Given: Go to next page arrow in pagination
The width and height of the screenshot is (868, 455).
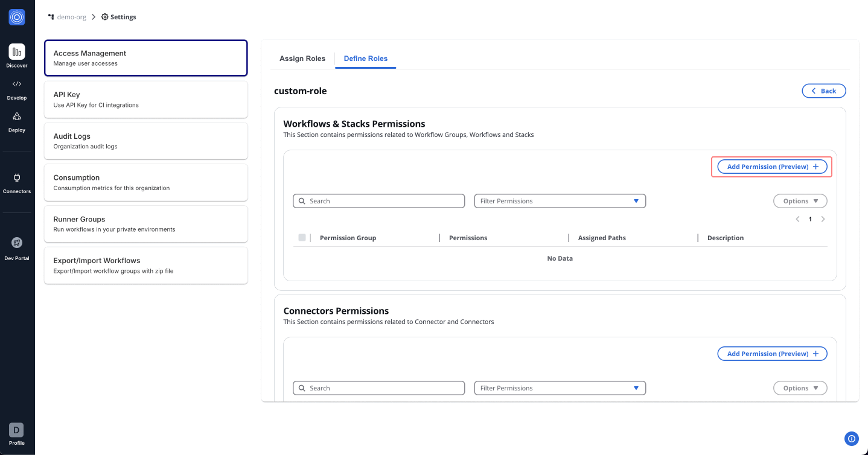Looking at the screenshot, I should [823, 219].
